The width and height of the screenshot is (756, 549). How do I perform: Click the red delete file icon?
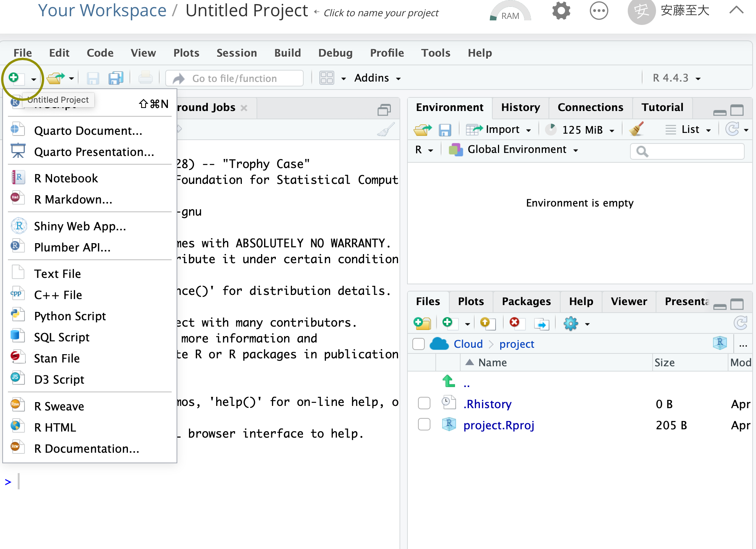click(515, 323)
